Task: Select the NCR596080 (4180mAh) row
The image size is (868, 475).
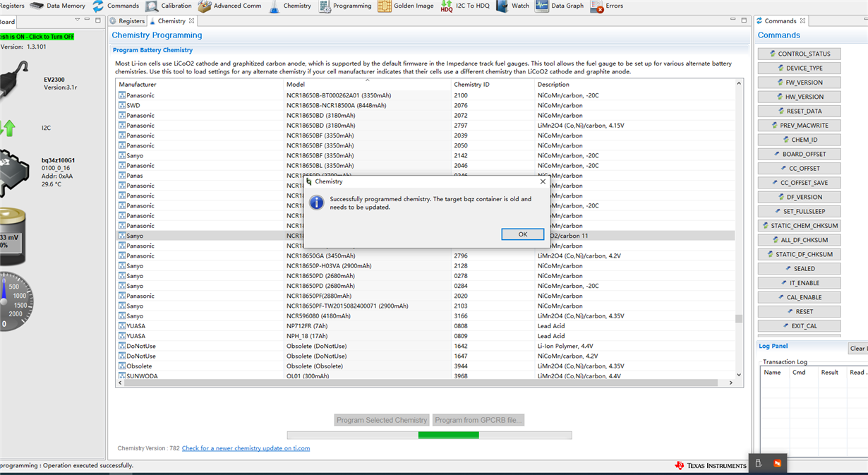Action: point(426,316)
